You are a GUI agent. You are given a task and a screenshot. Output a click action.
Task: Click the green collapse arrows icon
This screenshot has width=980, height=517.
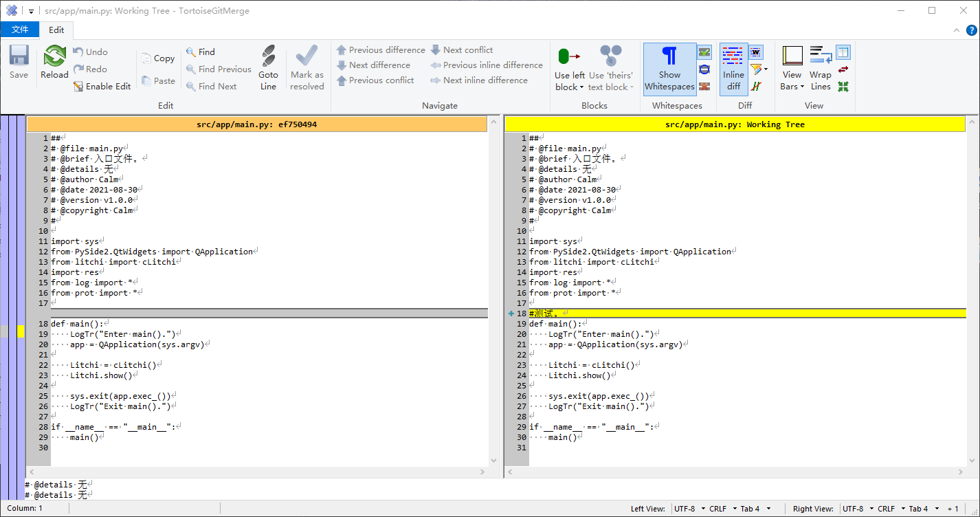tap(843, 87)
